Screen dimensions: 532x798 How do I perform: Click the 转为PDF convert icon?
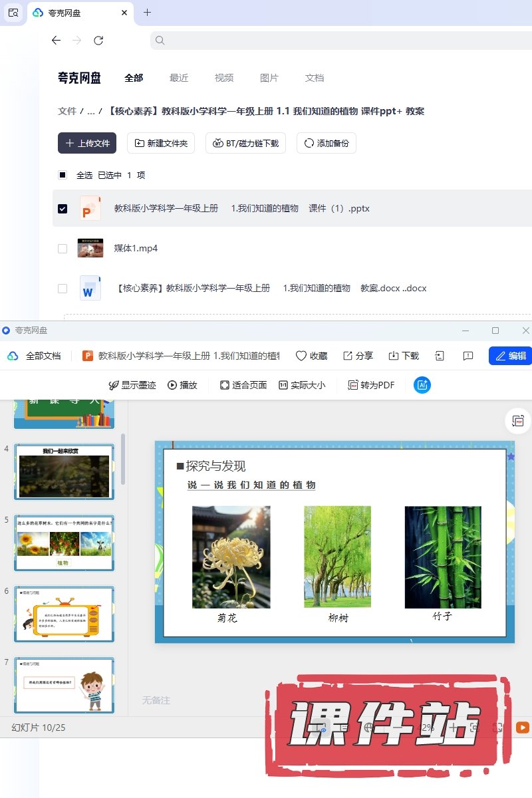pyautogui.click(x=353, y=385)
